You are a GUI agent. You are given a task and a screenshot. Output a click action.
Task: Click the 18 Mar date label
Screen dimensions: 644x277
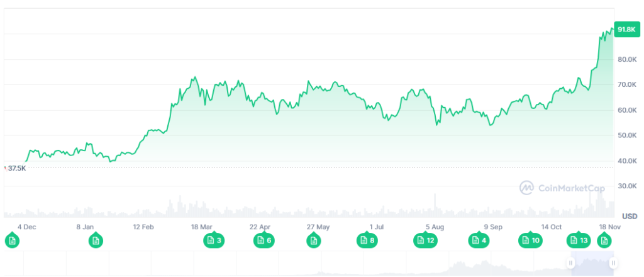(x=202, y=227)
